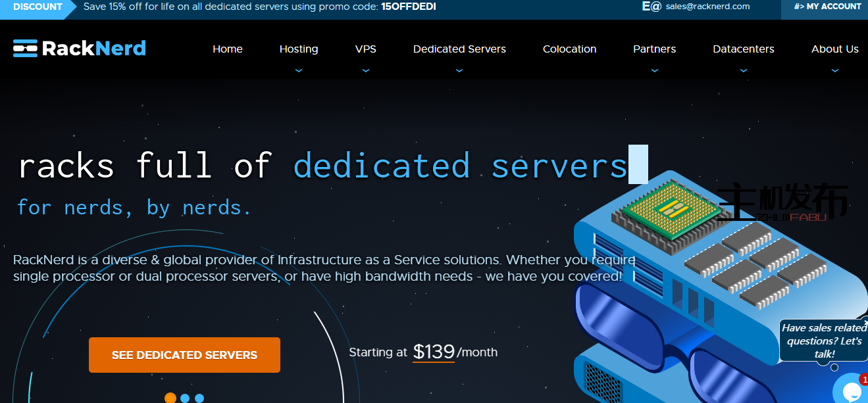Switch to the second carousel slide dot

coord(185,398)
